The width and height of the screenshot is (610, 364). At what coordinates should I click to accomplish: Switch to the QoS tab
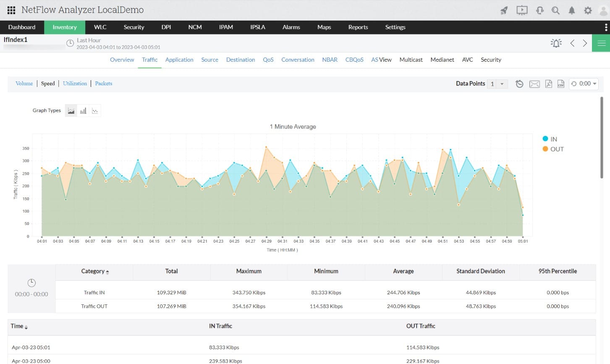click(268, 60)
